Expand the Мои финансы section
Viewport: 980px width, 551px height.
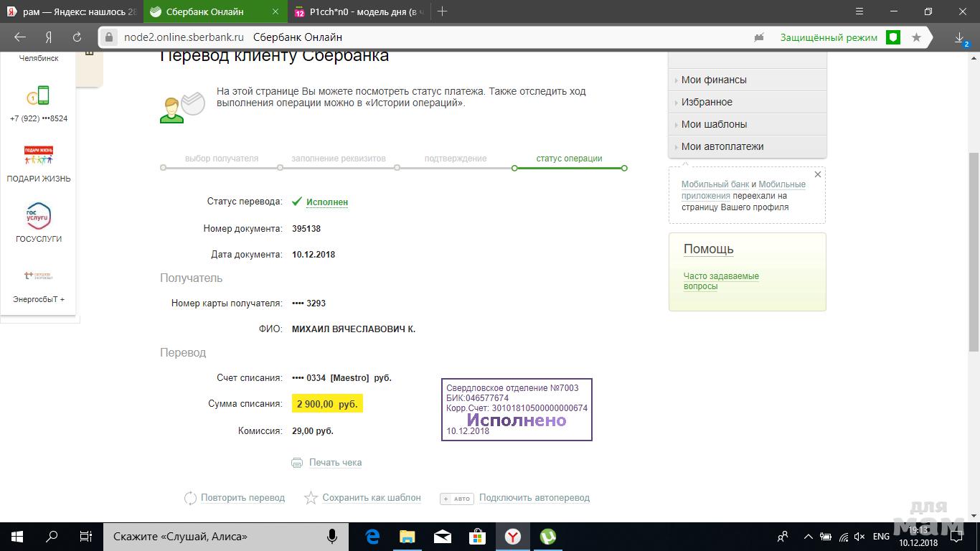tap(714, 80)
